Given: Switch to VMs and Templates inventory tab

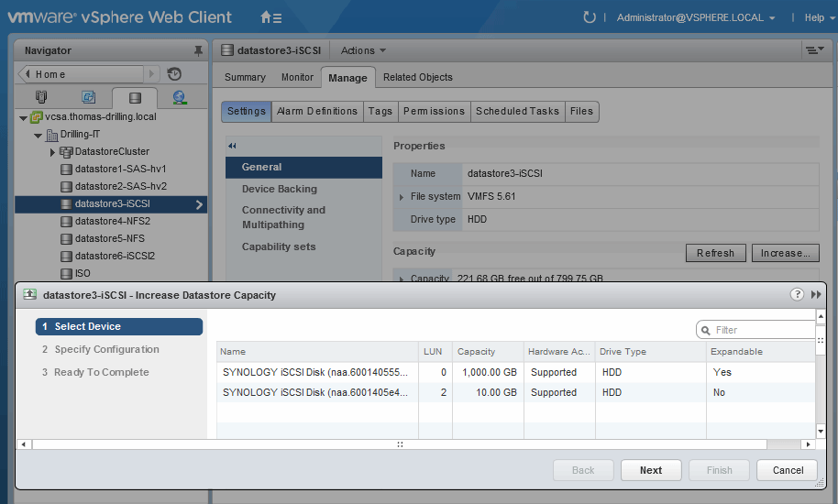Looking at the screenshot, I should tap(88, 97).
